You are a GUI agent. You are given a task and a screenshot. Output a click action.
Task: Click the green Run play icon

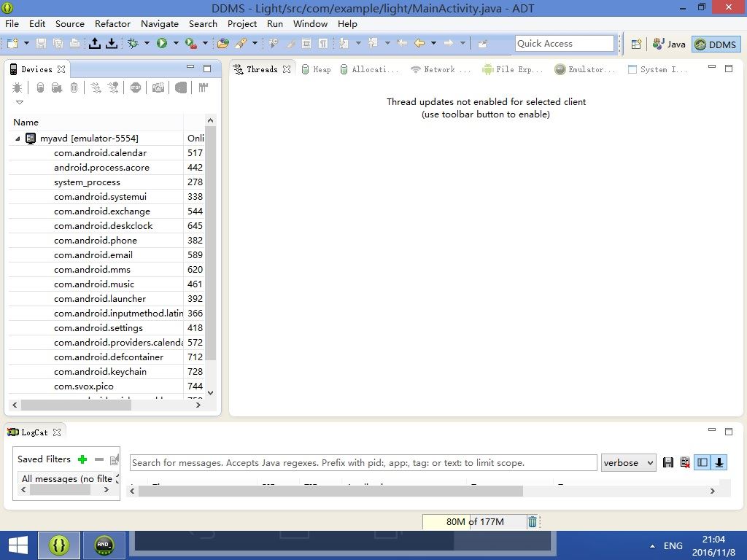point(162,44)
